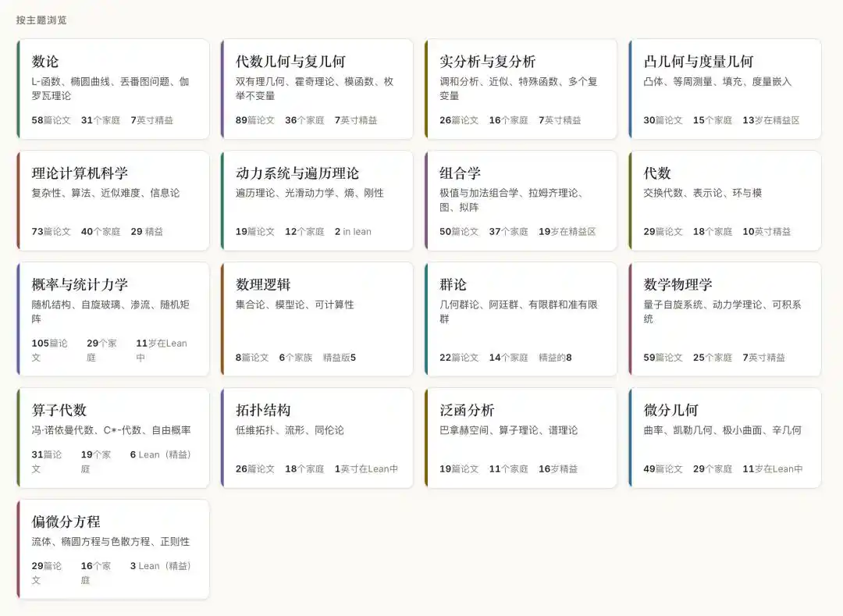Click 36个家庭 in 代数几何 card
Viewport: 843px width, 616px height.
pos(304,120)
